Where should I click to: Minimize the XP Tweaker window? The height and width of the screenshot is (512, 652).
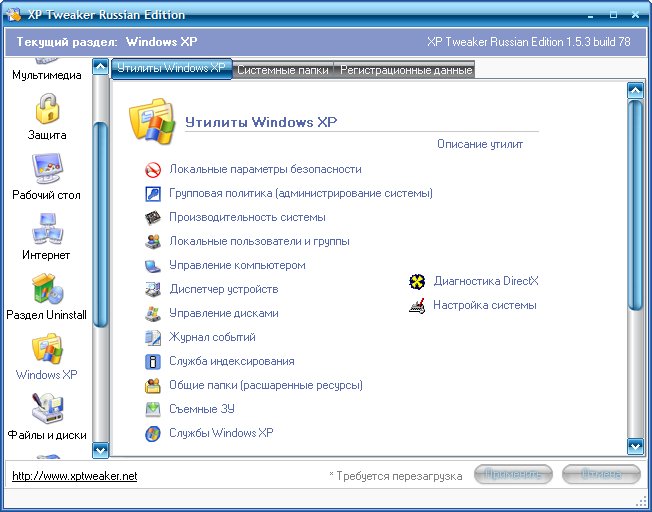point(590,15)
